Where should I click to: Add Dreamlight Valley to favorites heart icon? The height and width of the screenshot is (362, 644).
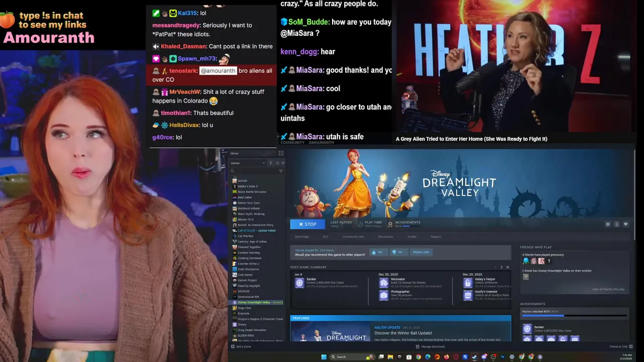(x=625, y=224)
